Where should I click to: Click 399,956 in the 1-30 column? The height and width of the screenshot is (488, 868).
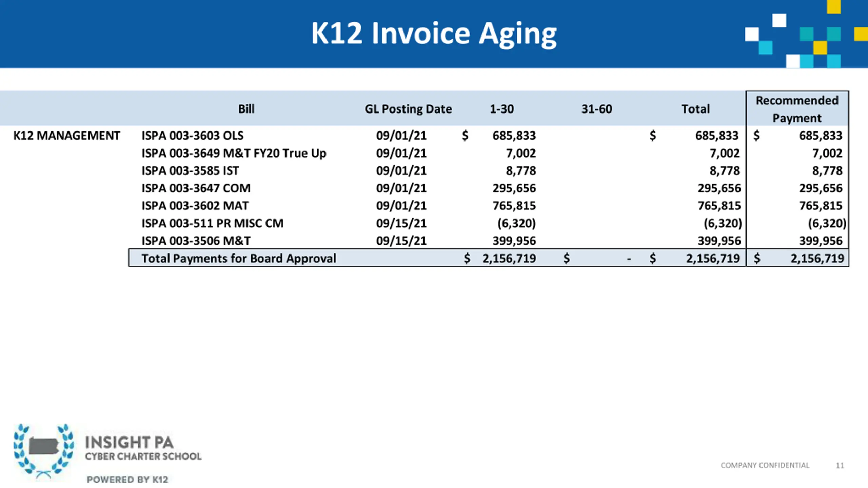514,241
